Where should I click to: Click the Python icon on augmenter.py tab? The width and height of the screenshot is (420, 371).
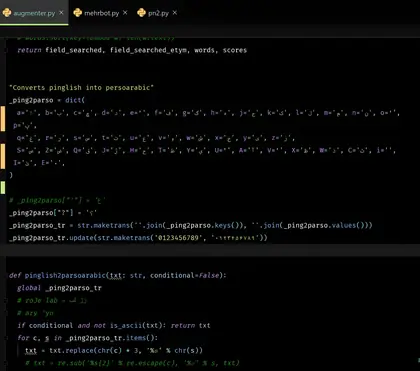click(x=7, y=13)
